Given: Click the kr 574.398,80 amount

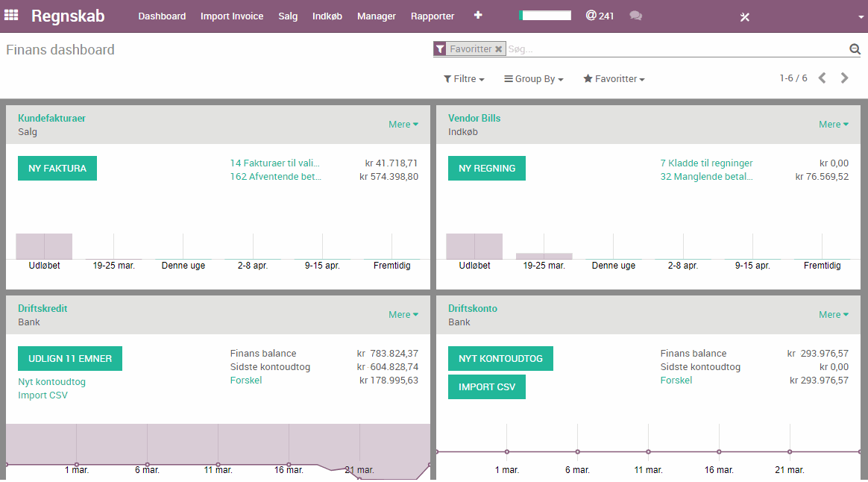Looking at the screenshot, I should [389, 177].
